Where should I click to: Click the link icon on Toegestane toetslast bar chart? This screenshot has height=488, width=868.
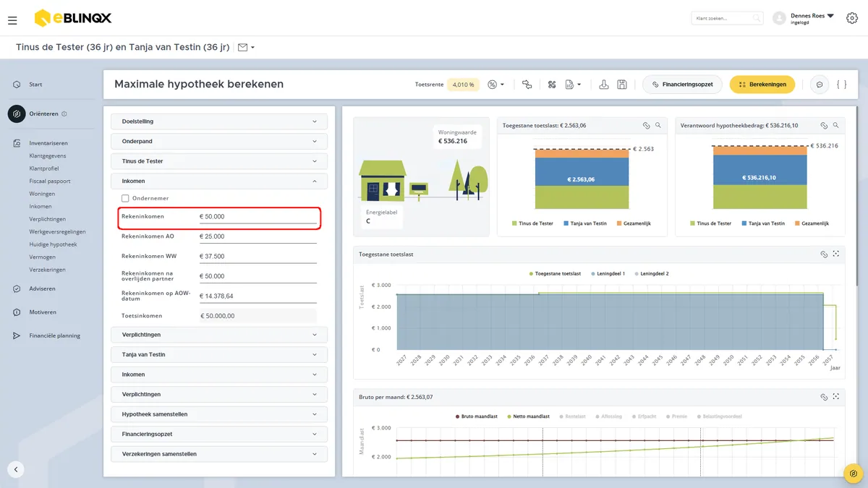pyautogui.click(x=646, y=125)
